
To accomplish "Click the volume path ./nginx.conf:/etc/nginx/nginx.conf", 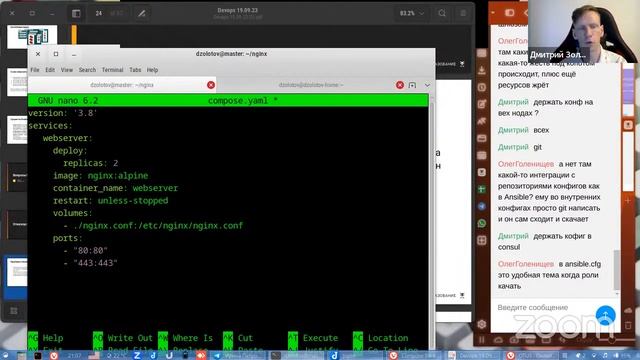I will pos(158,226).
